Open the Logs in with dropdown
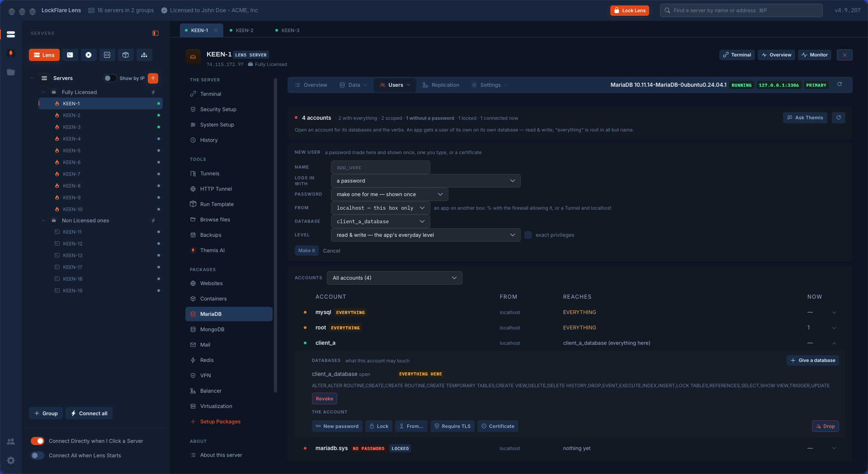Viewport: 868px width, 474px height. click(425, 181)
